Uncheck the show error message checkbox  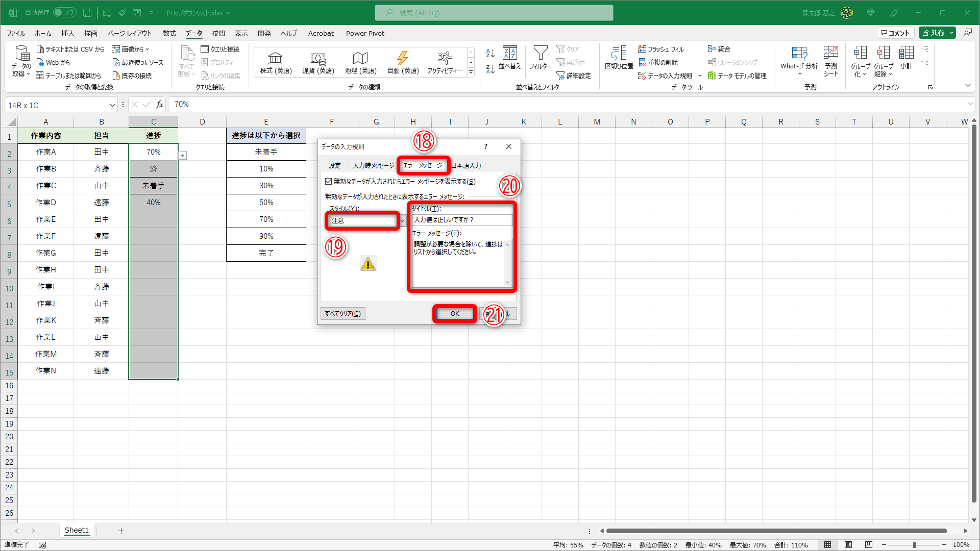pyautogui.click(x=329, y=182)
